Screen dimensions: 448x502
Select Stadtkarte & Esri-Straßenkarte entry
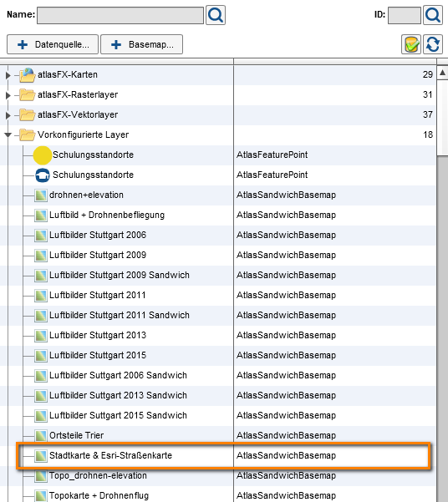click(x=110, y=455)
